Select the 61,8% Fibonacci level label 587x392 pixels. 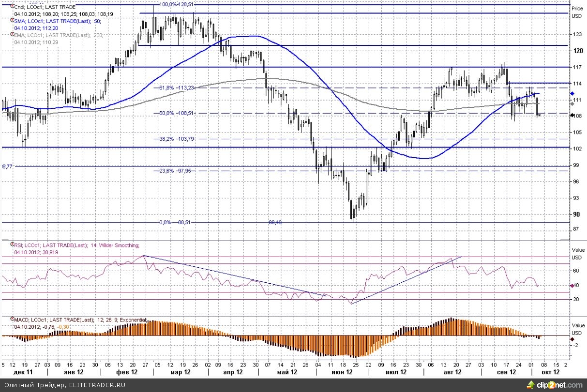tap(176, 87)
